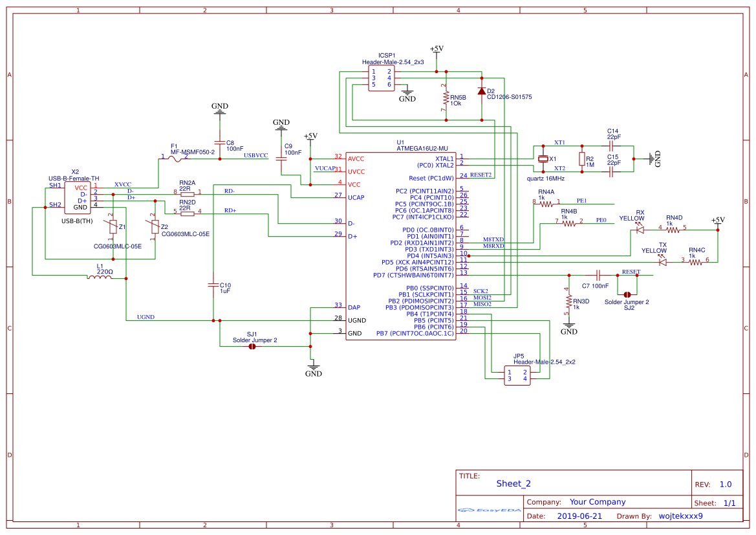Select the 220Q inductor L1 symbol
756x535 pixels.
coord(100,278)
